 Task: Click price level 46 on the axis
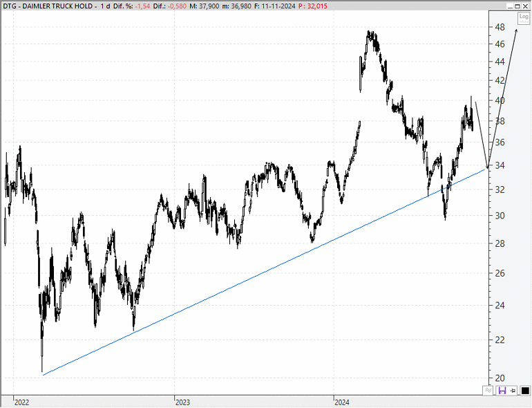[500, 44]
